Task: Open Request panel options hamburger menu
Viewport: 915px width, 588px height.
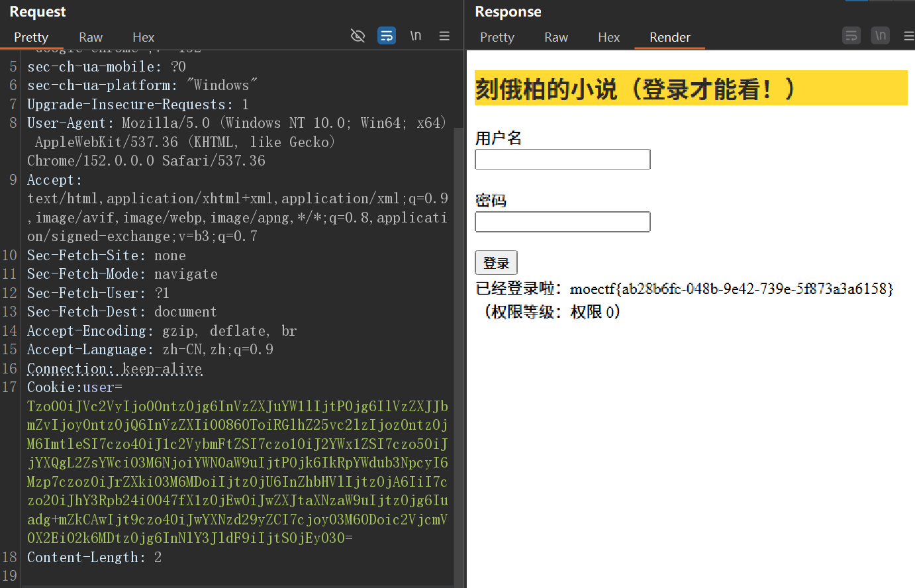Action: coord(444,36)
